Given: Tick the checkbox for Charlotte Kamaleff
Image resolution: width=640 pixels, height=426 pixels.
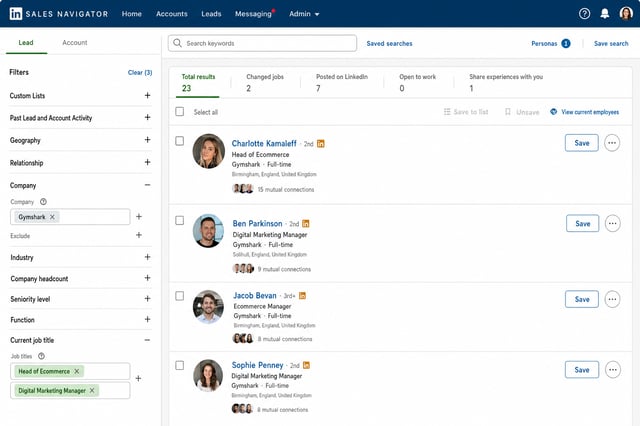Looking at the screenshot, I should (x=180, y=141).
